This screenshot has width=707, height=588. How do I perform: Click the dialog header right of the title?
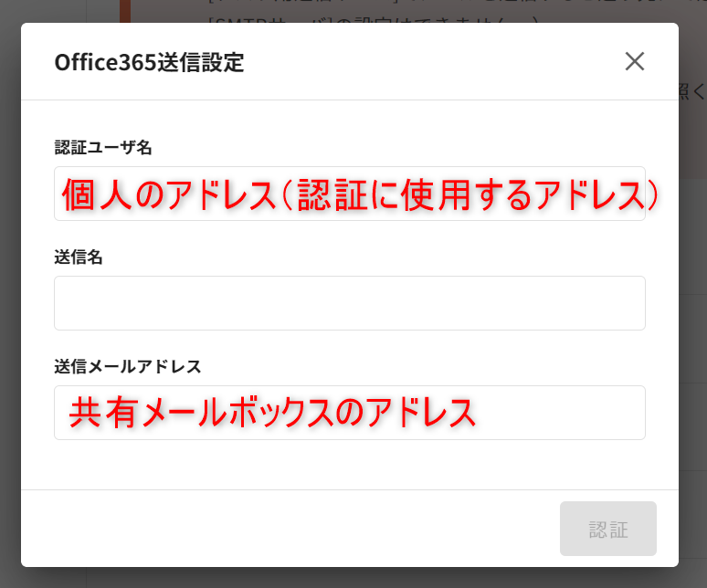point(429,62)
